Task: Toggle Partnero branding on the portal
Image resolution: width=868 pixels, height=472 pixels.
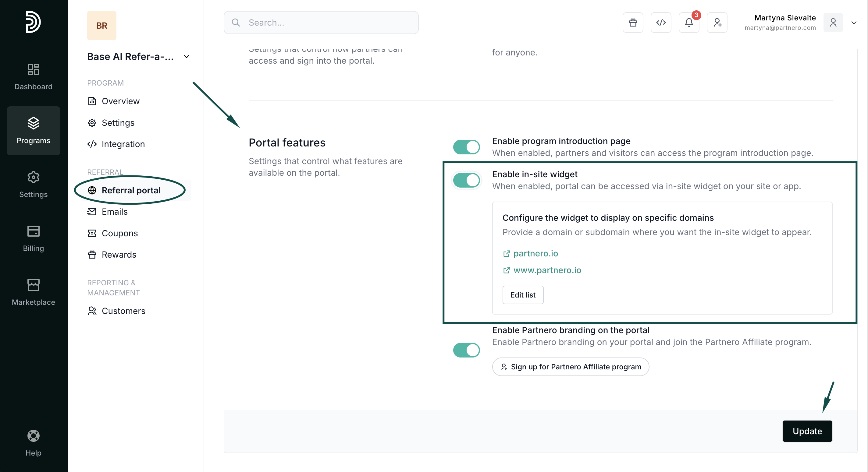Action: pos(466,350)
